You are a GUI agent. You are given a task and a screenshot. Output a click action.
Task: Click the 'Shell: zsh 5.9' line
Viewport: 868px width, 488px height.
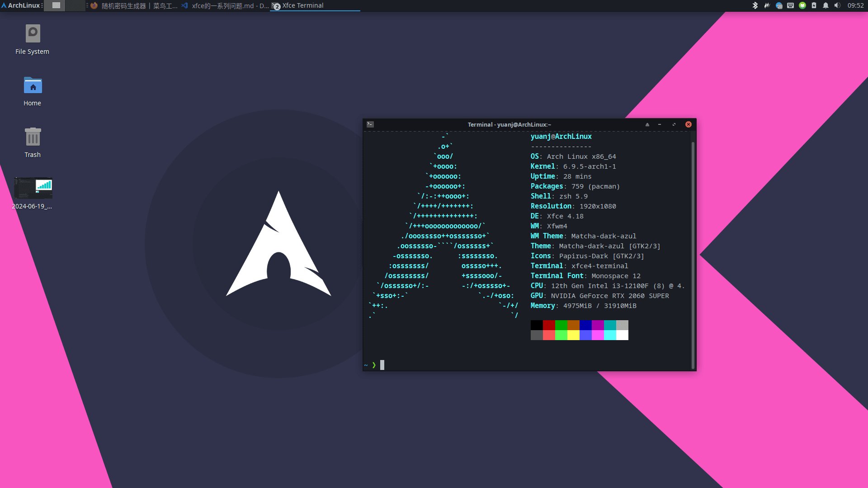pos(559,196)
